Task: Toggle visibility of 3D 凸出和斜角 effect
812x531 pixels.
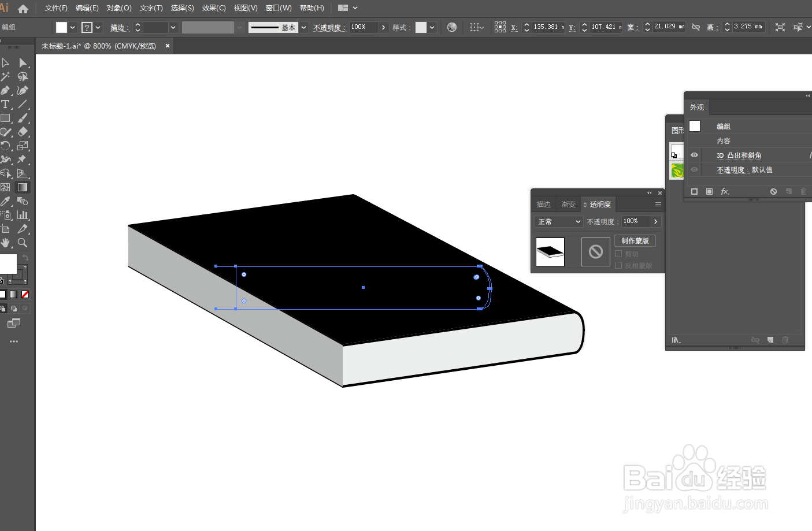Action: coord(694,155)
